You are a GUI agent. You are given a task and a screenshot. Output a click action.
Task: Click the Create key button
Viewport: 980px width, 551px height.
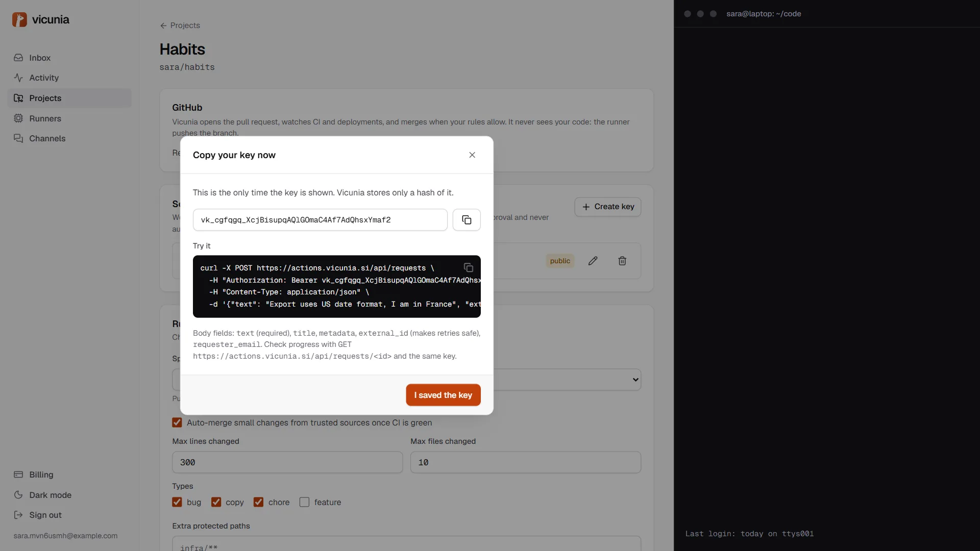tap(607, 207)
